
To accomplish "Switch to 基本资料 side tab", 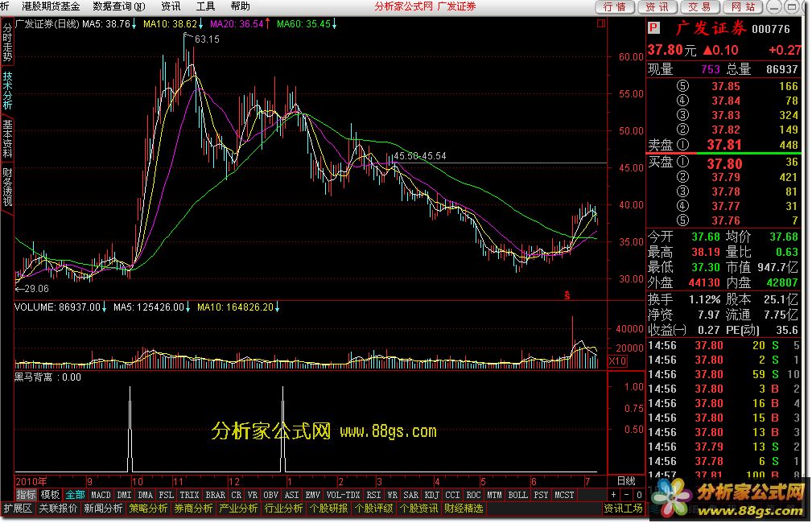I will pos(7,138).
